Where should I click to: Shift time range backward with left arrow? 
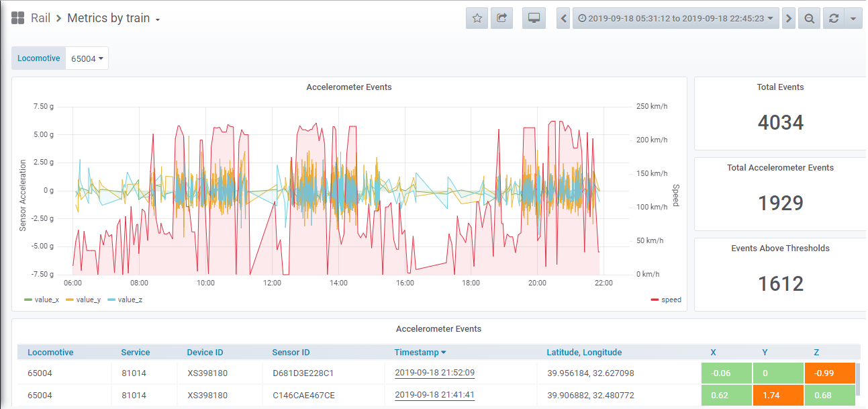[x=564, y=18]
